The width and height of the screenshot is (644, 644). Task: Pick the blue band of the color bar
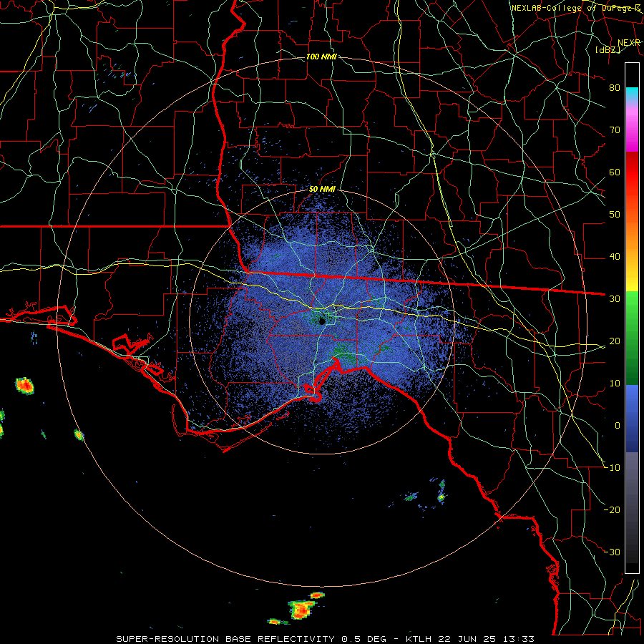(x=632, y=418)
